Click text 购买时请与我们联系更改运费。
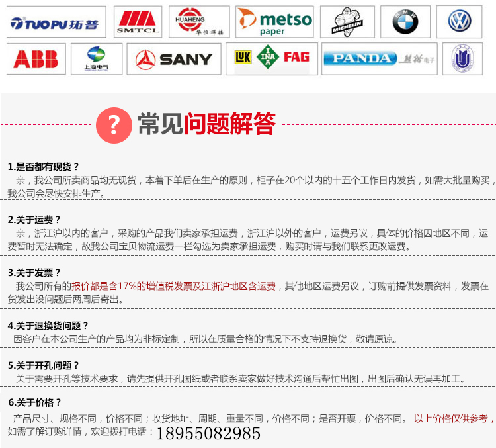 tap(348, 246)
